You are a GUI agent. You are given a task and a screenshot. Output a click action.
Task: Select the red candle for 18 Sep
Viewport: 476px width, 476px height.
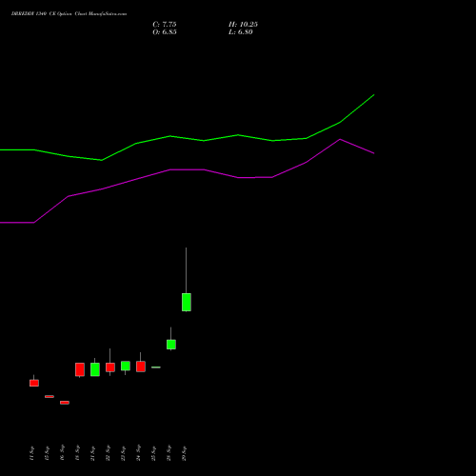click(x=80, y=369)
